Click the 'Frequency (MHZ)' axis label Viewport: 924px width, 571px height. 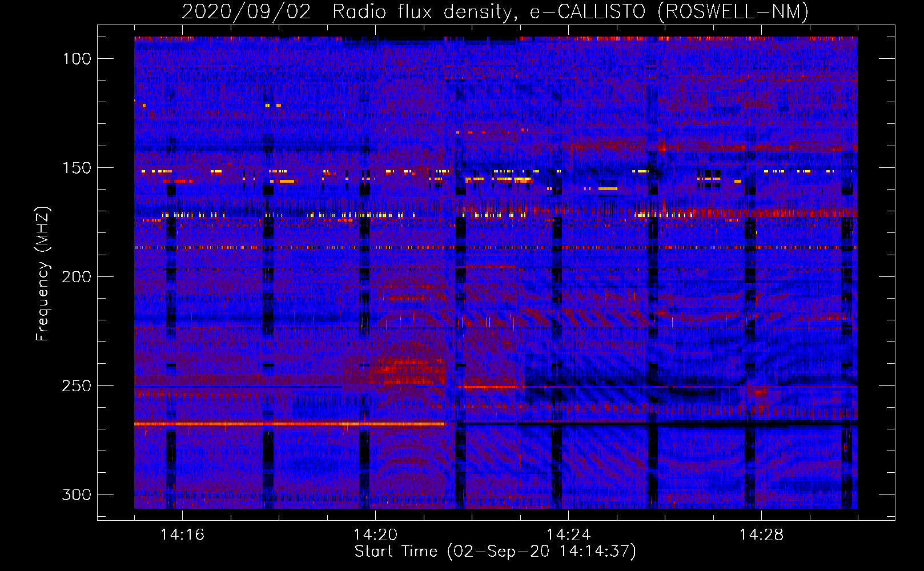coord(43,274)
